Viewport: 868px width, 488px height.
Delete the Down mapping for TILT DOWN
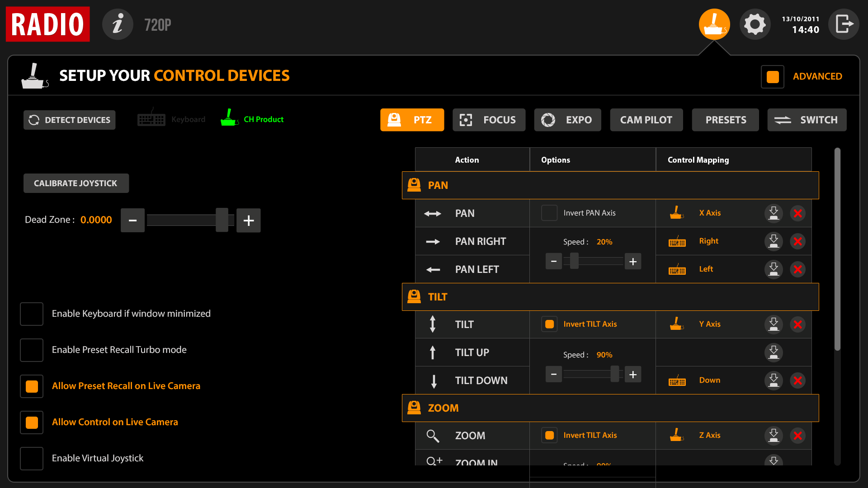coord(798,380)
